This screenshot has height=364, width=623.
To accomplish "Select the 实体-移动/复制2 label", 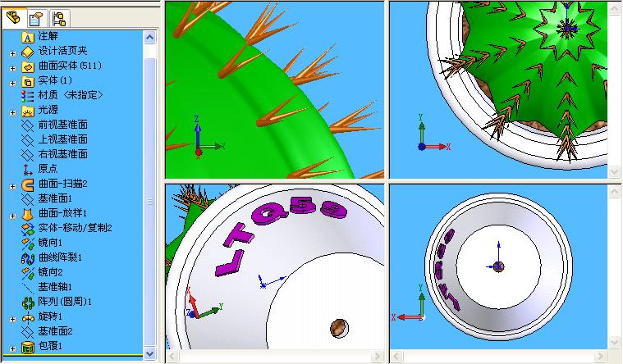I will coord(75,228).
